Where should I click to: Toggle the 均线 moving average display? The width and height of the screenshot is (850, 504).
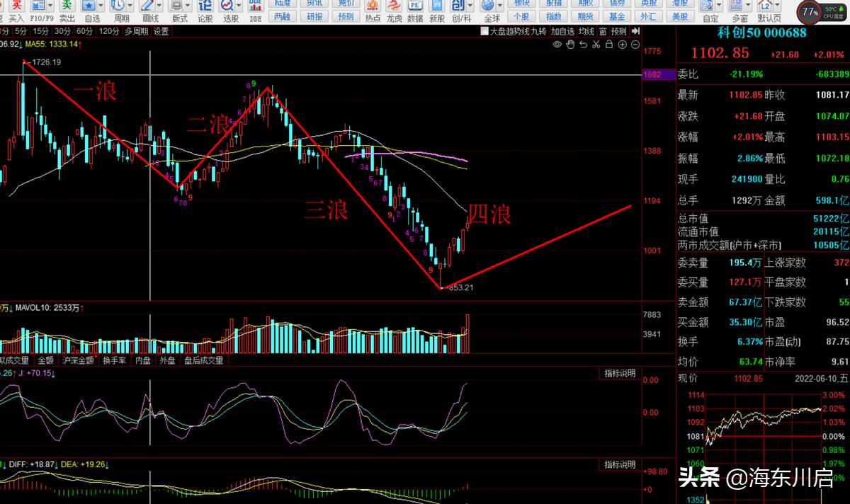tap(586, 31)
